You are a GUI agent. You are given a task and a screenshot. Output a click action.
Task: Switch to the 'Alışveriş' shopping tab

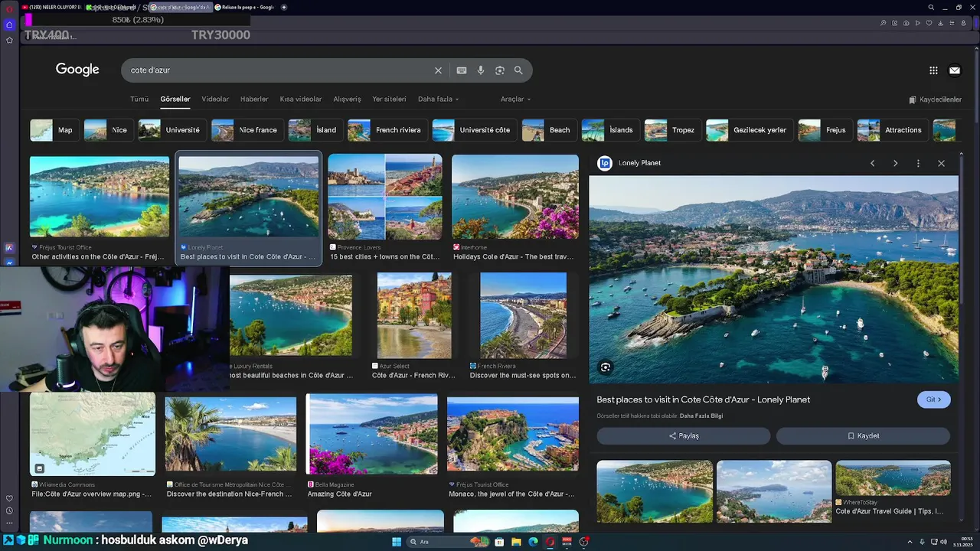[x=347, y=99]
